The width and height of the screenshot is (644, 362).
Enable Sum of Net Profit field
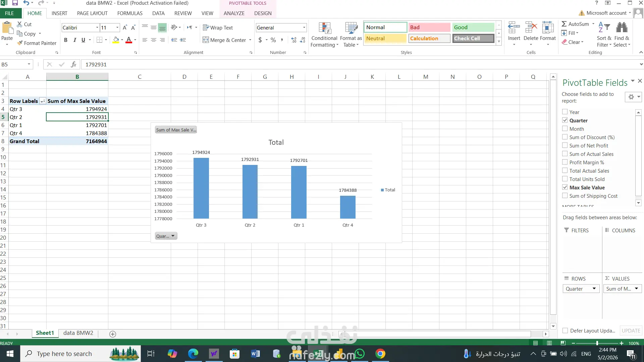point(565,145)
